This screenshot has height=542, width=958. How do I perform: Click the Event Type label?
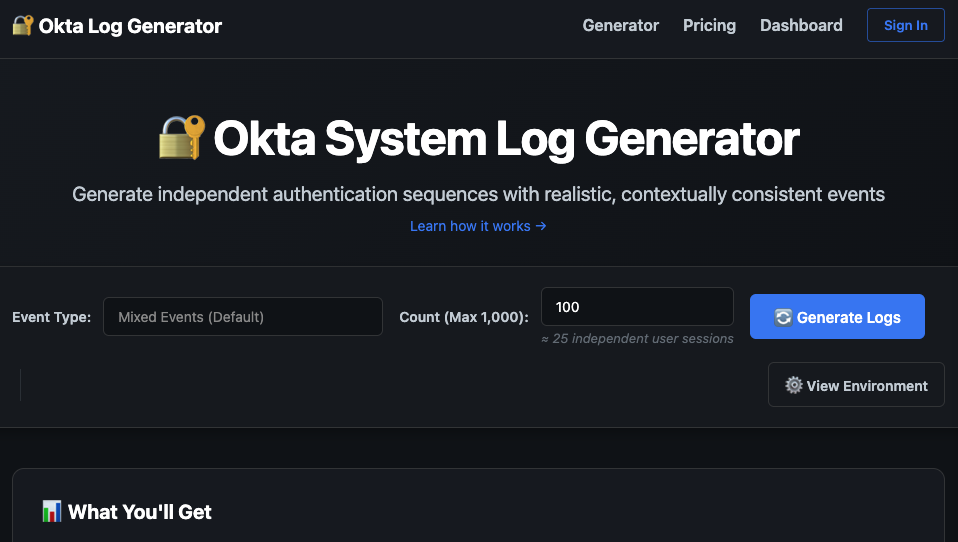coord(51,317)
